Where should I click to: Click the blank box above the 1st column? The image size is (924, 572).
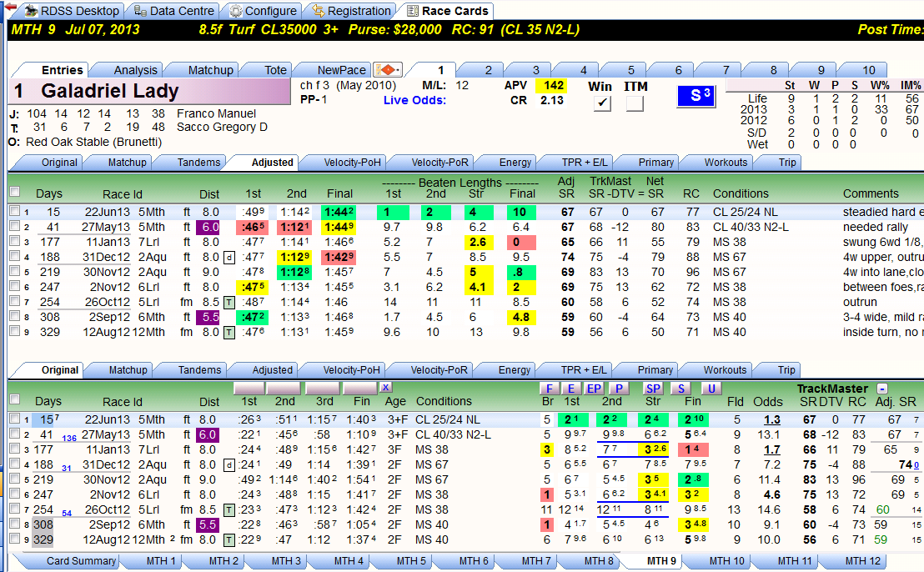point(249,389)
